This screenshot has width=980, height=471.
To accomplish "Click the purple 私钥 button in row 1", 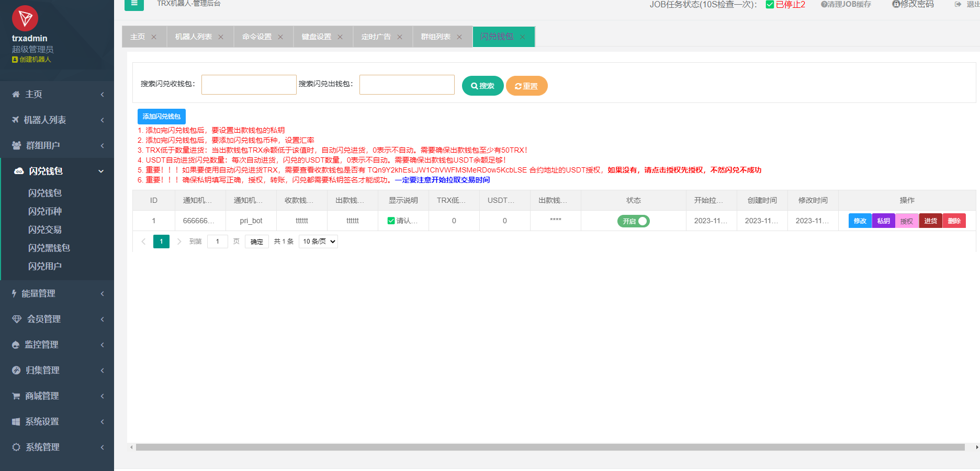I will (x=884, y=221).
